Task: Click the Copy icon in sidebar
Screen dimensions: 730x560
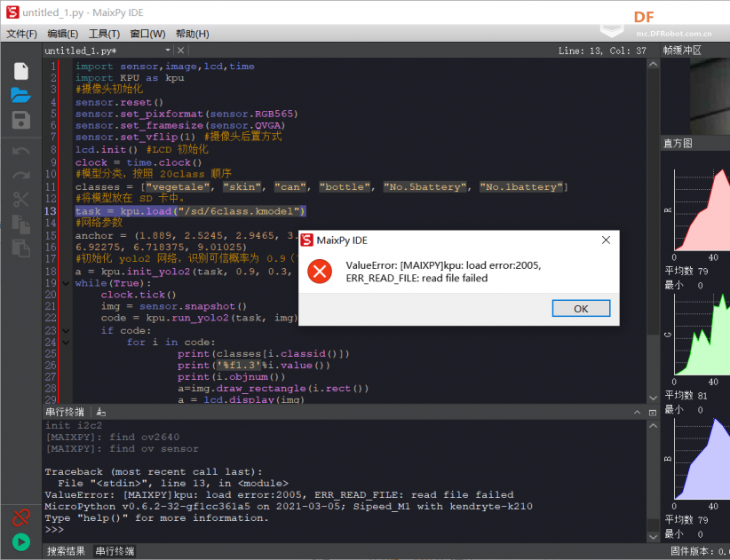Action: [21, 224]
